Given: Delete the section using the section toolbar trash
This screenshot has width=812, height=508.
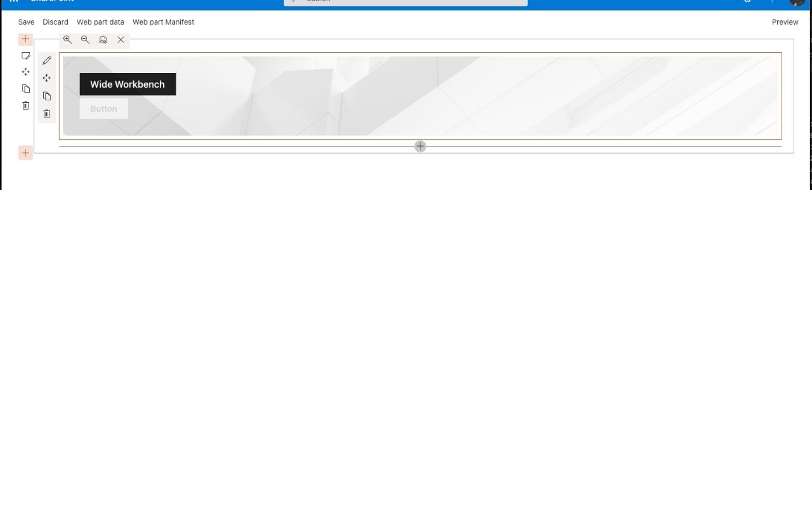Looking at the screenshot, I should click(26, 105).
